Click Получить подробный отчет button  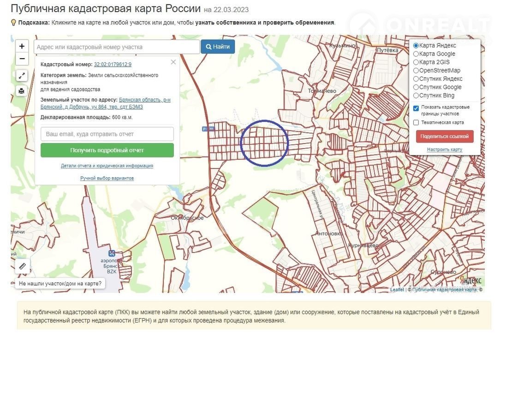[107, 150]
